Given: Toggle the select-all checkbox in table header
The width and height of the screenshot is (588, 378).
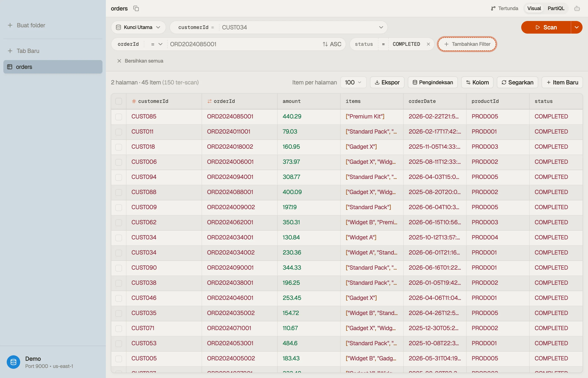Looking at the screenshot, I should pyautogui.click(x=118, y=101).
